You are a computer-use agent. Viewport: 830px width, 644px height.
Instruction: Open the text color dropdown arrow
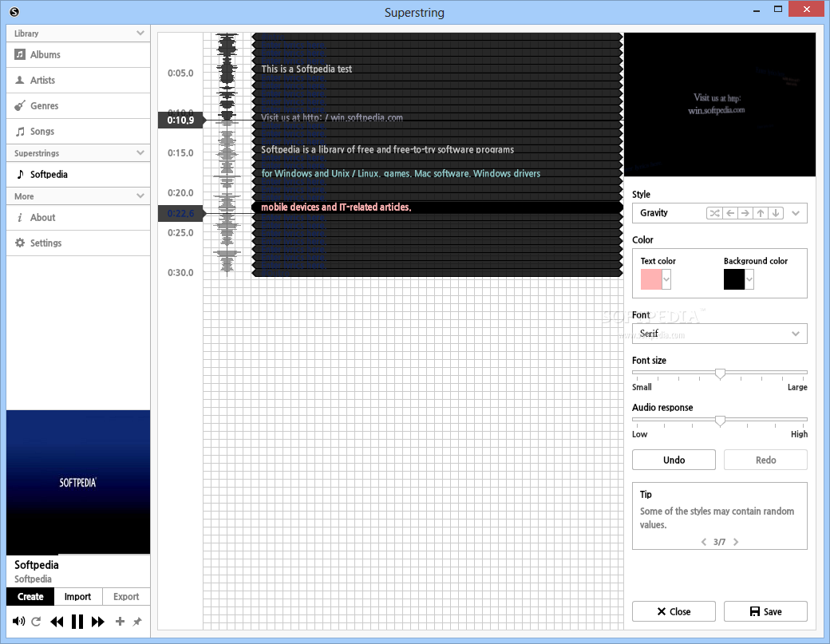coord(666,279)
